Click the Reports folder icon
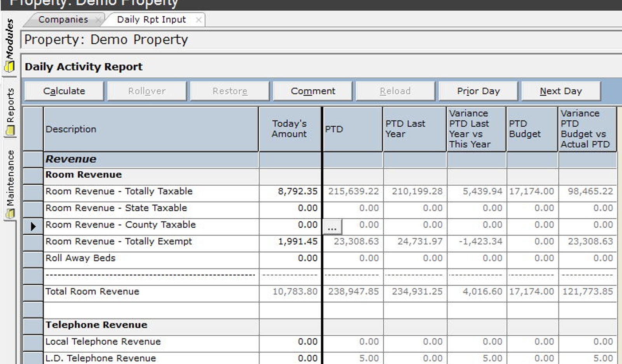The image size is (622, 364). click(10, 131)
